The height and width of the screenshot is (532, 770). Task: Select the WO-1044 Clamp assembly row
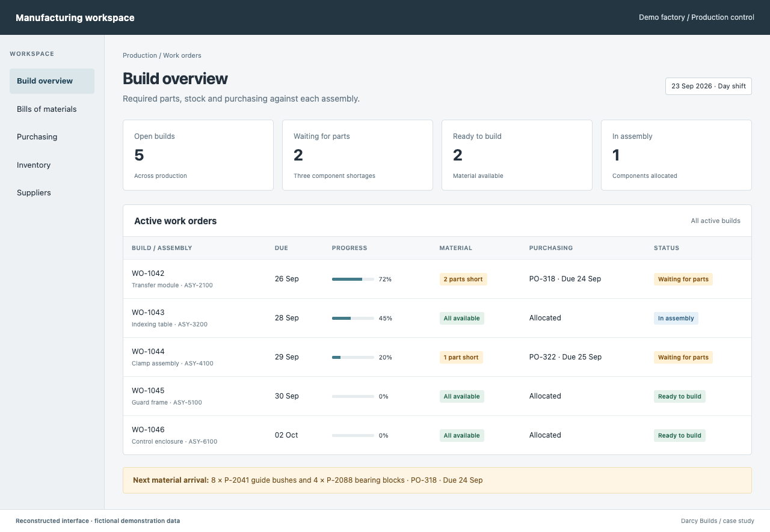pyautogui.click(x=437, y=357)
